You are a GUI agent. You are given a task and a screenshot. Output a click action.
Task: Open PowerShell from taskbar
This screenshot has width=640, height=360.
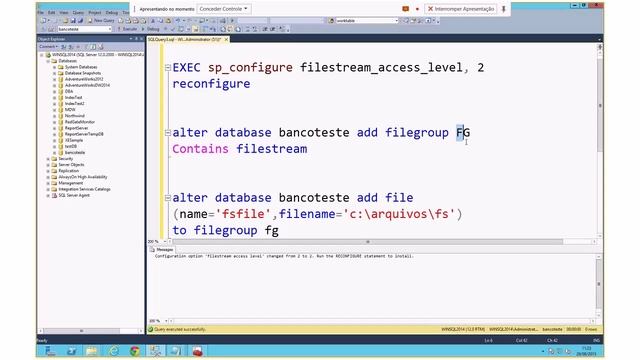71,350
